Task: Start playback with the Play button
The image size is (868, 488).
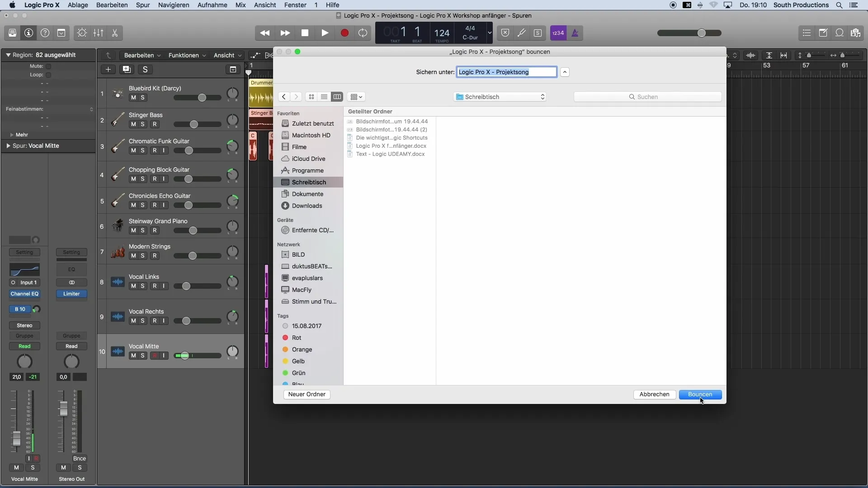Action: click(x=325, y=33)
